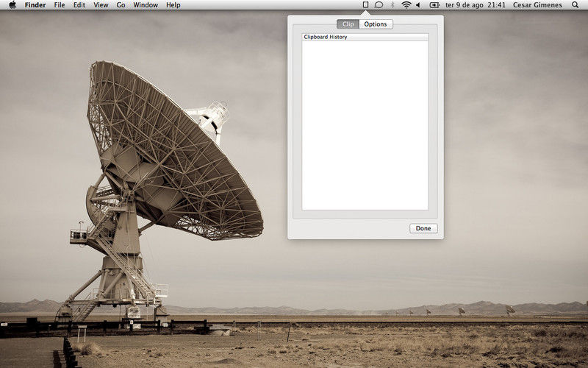The height and width of the screenshot is (368, 588).
Task: Open the speech bubble messages menu bar icon
Action: tap(379, 5)
